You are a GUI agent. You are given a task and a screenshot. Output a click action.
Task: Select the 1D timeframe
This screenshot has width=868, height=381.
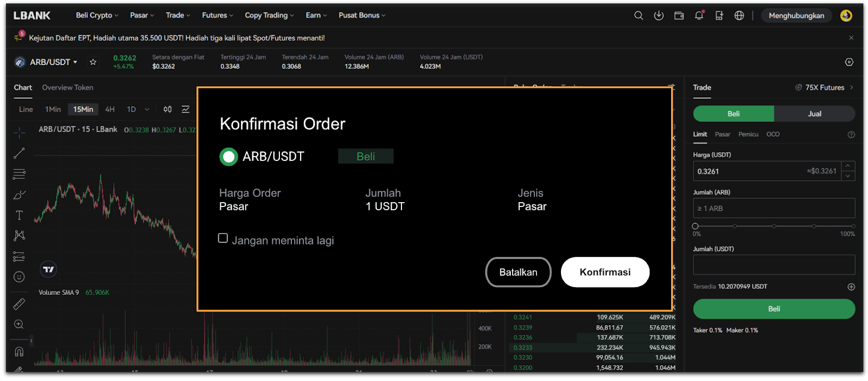(131, 109)
